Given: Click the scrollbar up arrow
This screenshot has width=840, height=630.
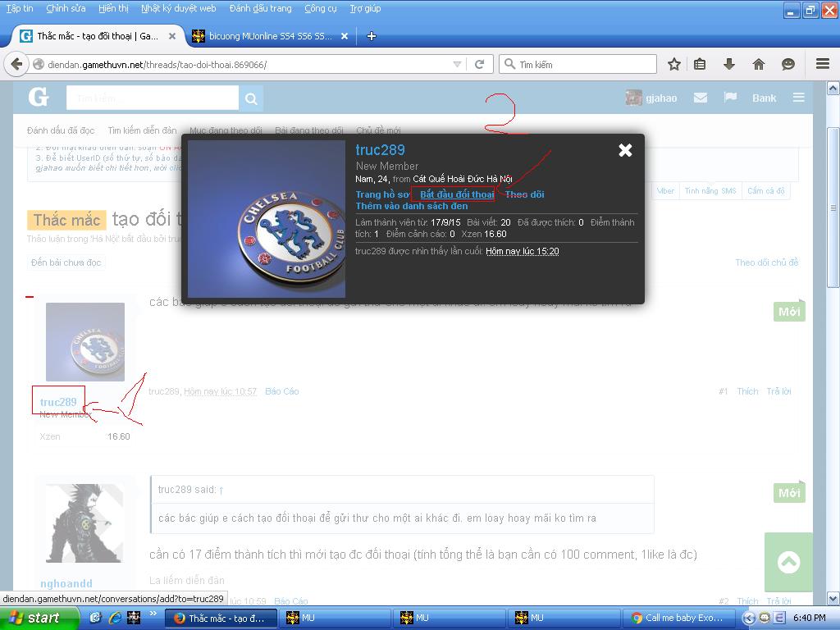Looking at the screenshot, I should [833, 87].
